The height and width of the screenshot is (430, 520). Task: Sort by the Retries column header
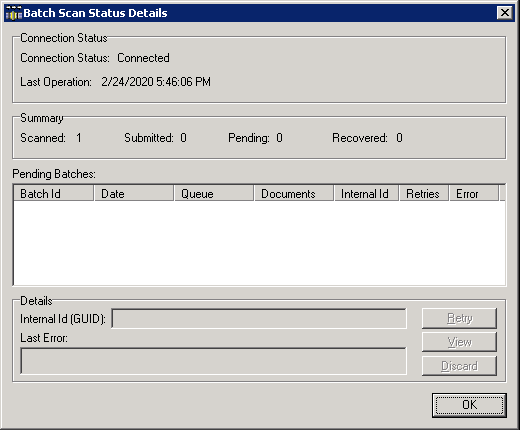[x=424, y=194]
